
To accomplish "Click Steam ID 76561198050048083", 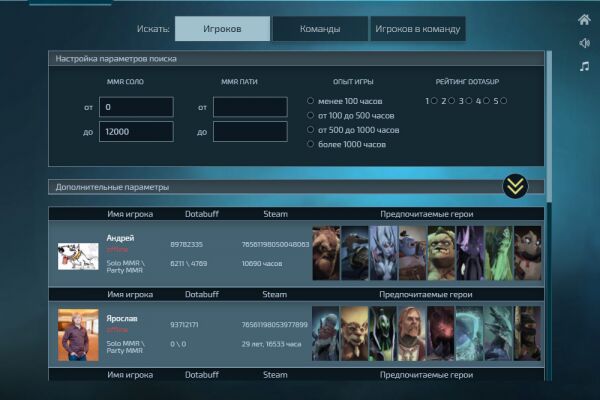I will click(x=275, y=244).
